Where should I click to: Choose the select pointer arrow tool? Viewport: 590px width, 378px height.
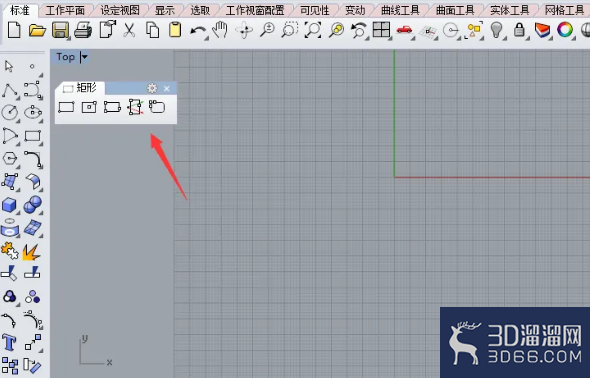point(9,66)
